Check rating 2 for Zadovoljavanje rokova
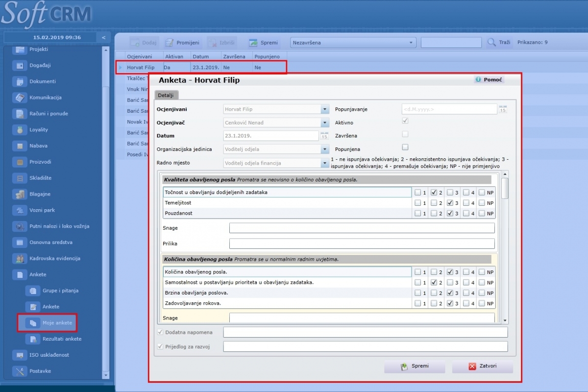588x392 pixels. pos(434,303)
